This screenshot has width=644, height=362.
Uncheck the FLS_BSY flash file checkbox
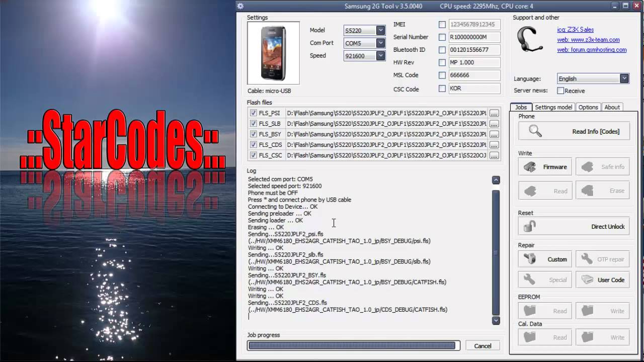coord(254,134)
